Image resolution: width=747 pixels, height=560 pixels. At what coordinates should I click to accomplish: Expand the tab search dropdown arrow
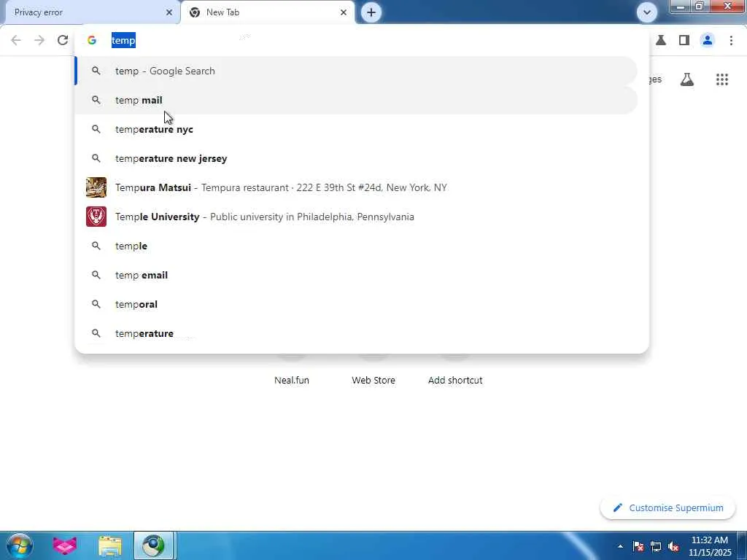(x=647, y=12)
